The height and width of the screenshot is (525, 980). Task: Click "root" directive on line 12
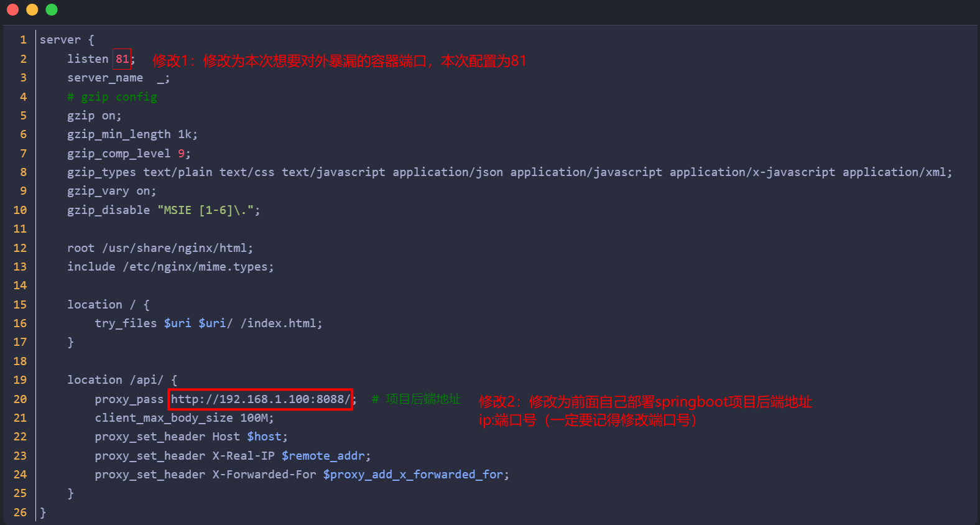pos(81,248)
